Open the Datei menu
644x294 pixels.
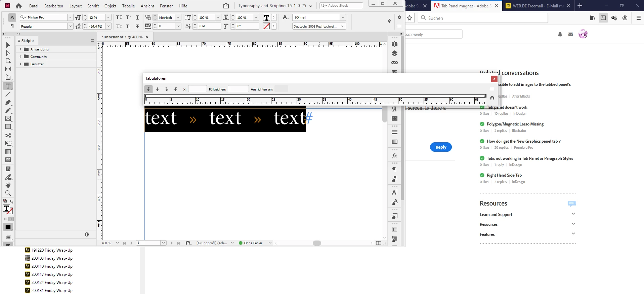click(34, 6)
